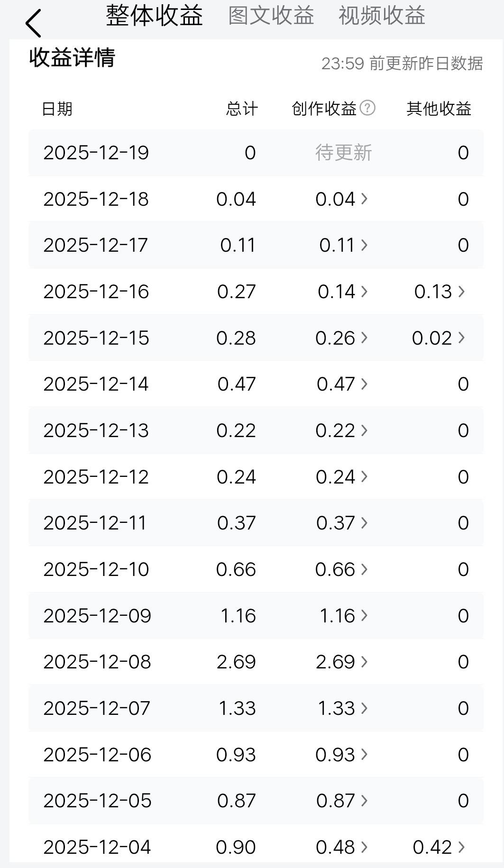Open the 创作收益 help question-mark icon
Image resolution: width=504 pixels, height=868 pixels.
pyautogui.click(x=367, y=108)
